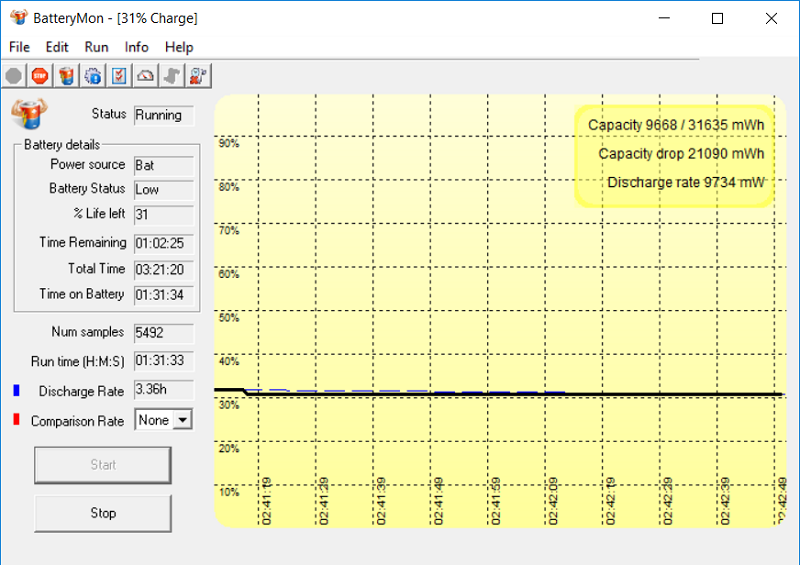800x565 pixels.
Task: Click the Time Remaining value field
Action: [x=163, y=243]
